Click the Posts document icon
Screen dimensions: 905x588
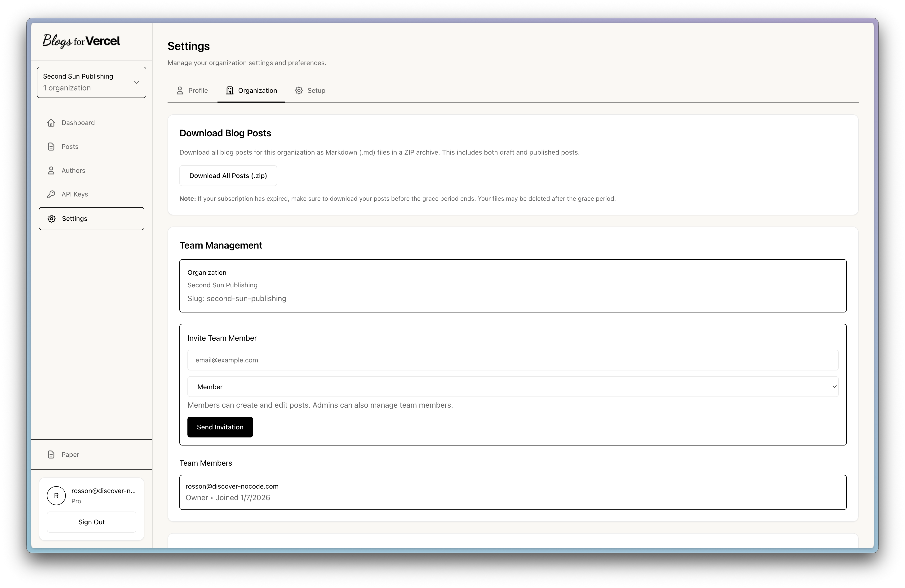click(x=51, y=147)
